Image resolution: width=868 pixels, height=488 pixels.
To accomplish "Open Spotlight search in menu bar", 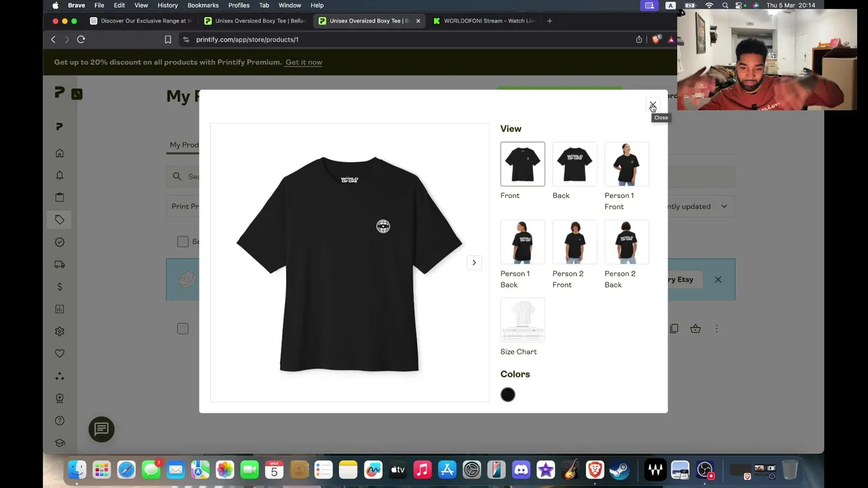I will pos(725,5).
